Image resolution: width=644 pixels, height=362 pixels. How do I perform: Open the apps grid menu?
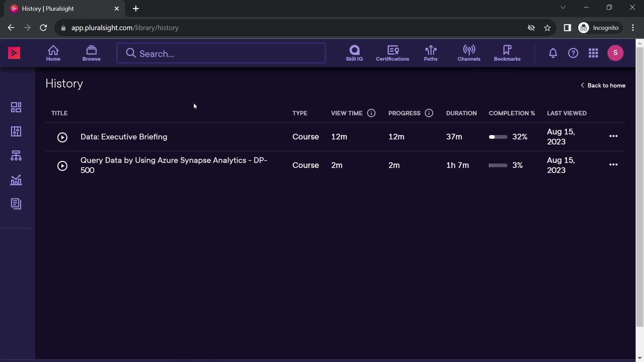[x=593, y=53]
